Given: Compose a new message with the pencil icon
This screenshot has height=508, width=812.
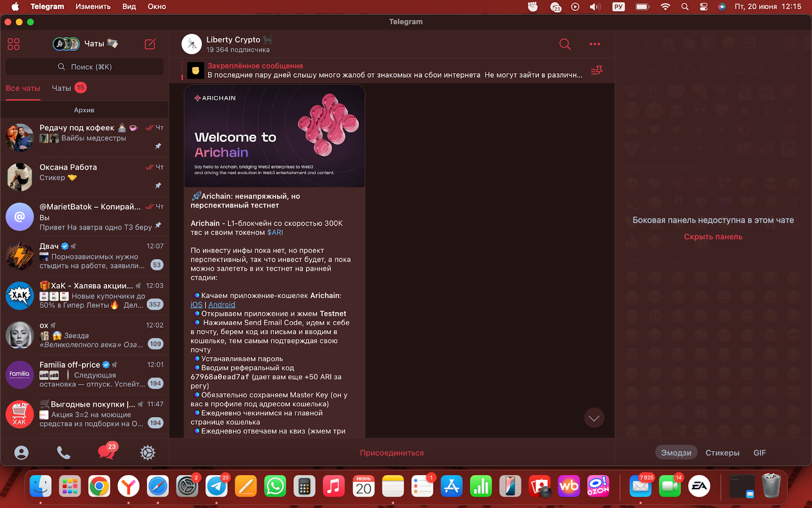Looking at the screenshot, I should pos(150,44).
